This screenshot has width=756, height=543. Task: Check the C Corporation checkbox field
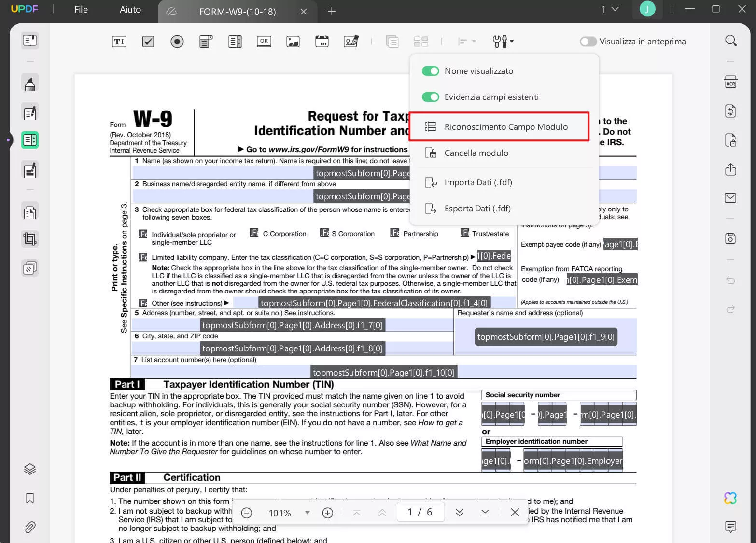[254, 233]
